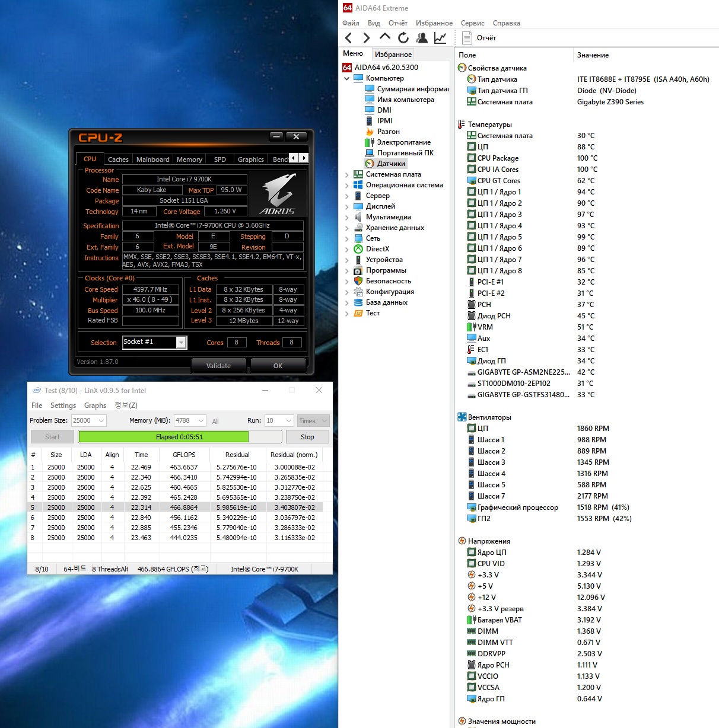Click the База данных tree icon
The width and height of the screenshot is (719, 728).
point(358,302)
